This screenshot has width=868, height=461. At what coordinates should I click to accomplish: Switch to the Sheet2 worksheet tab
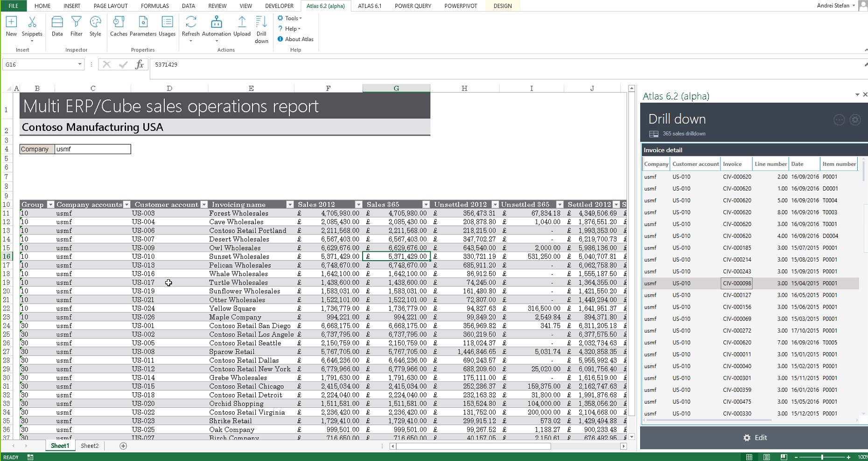[x=90, y=446]
